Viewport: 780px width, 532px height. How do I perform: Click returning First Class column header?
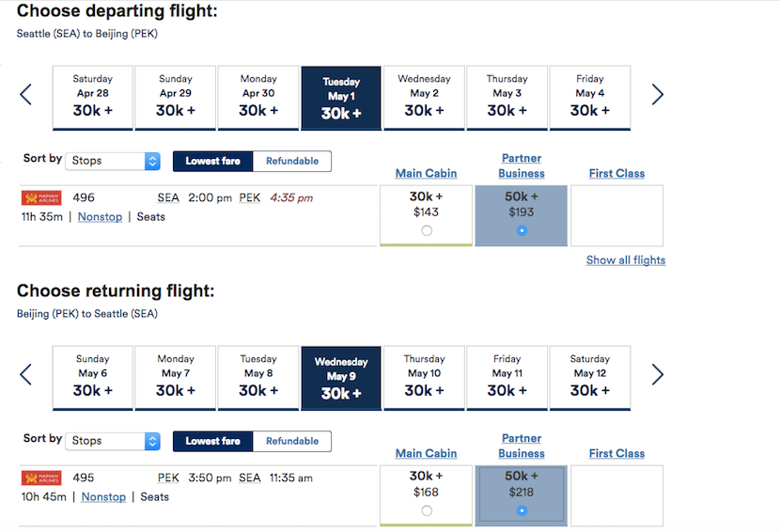click(x=616, y=454)
